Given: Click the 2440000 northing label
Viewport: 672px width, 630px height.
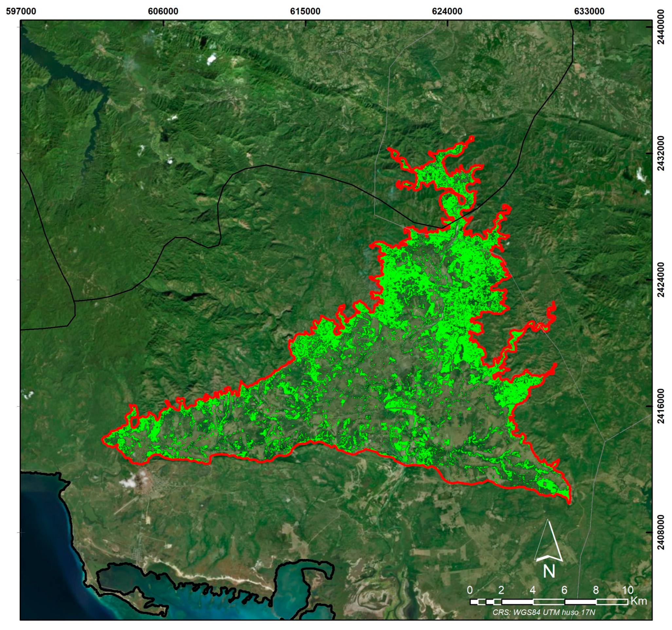Looking at the screenshot, I should (x=661, y=27).
